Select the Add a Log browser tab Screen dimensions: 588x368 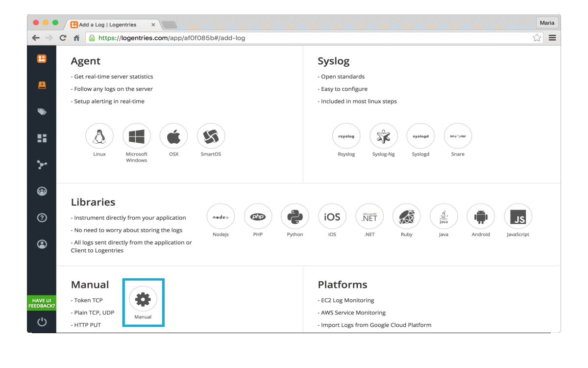(x=113, y=25)
